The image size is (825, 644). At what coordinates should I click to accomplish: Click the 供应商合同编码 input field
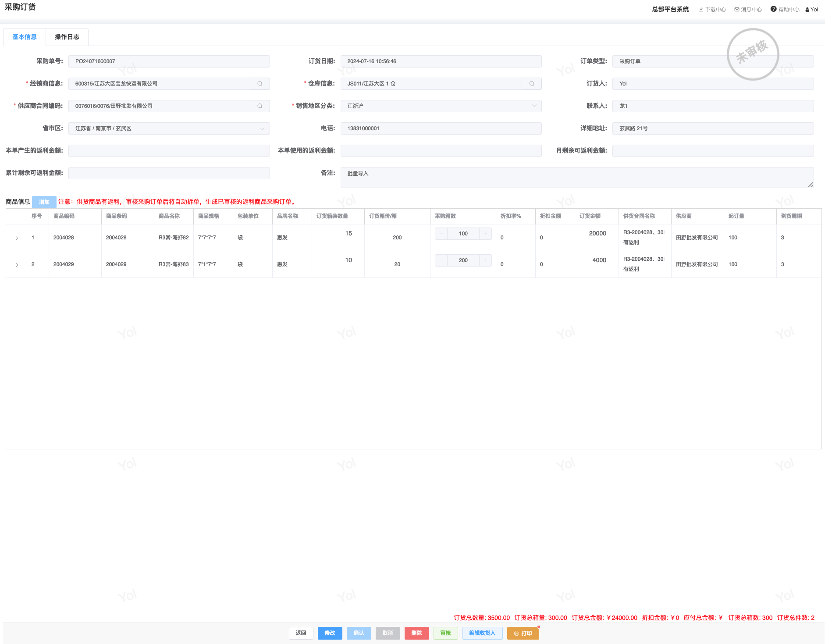pos(160,106)
